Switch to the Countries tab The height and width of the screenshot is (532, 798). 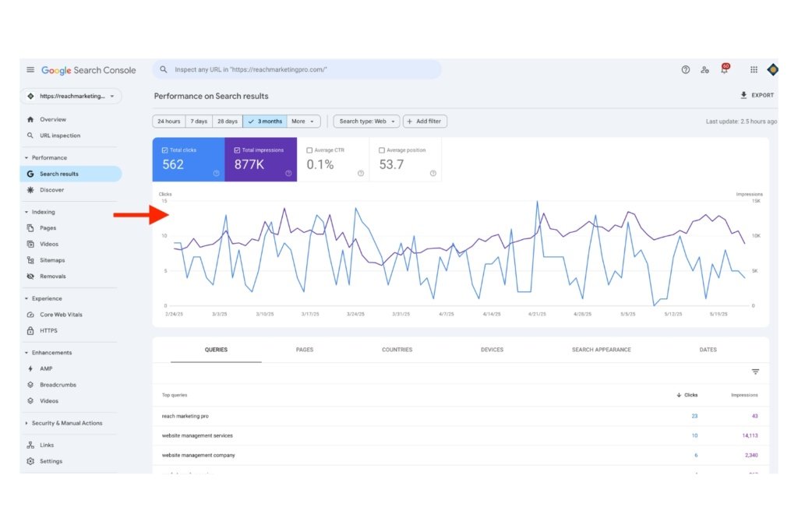[x=397, y=350]
